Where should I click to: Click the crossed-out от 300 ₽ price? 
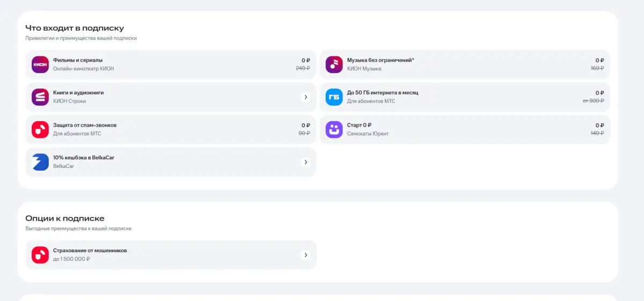tap(594, 101)
